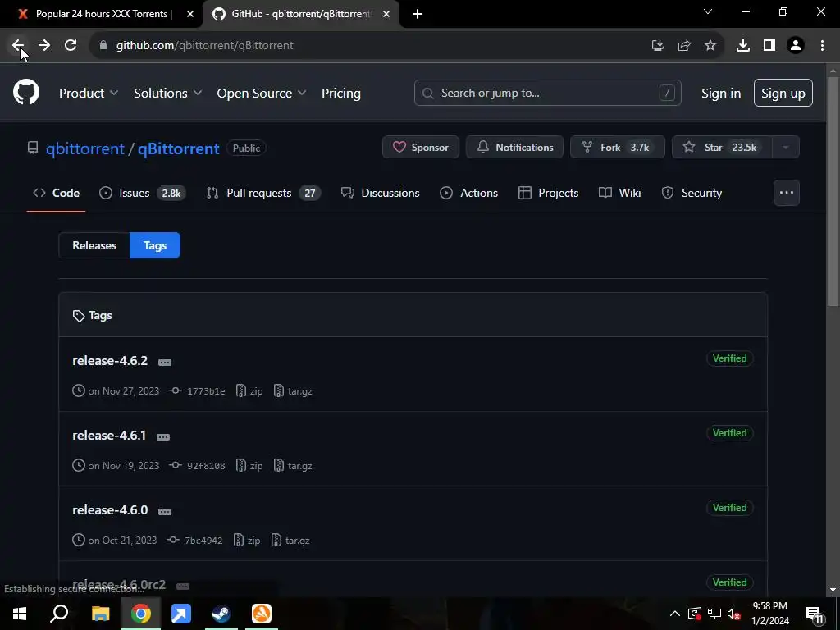Click the Sponsor button
This screenshot has height=630, width=840.
point(421,148)
